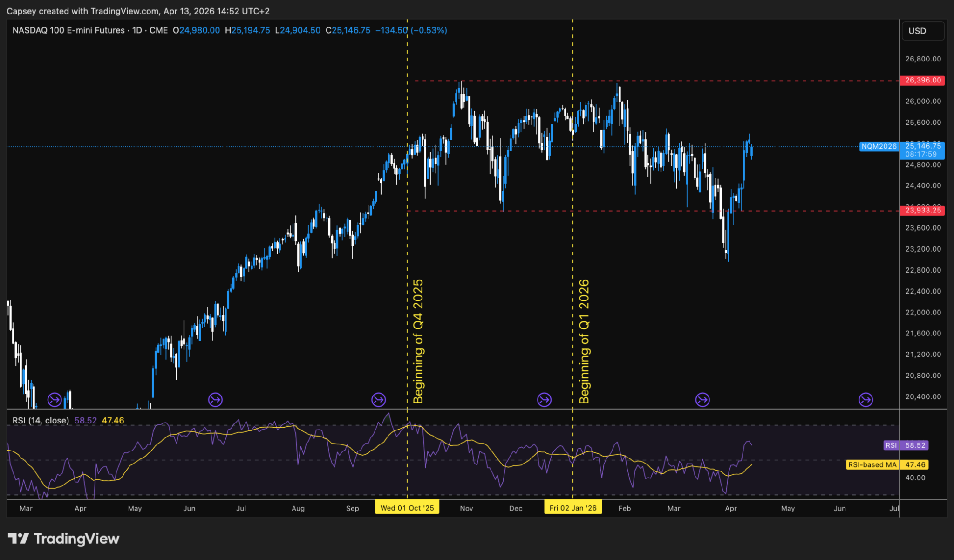Select the event marker below March 2026
This screenshot has height=560, width=954.
tap(702, 399)
